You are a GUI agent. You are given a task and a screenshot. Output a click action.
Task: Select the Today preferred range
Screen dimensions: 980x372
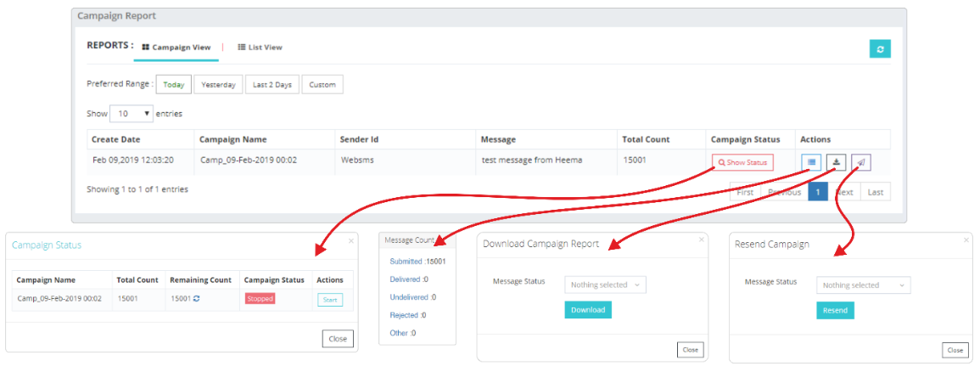tap(174, 84)
